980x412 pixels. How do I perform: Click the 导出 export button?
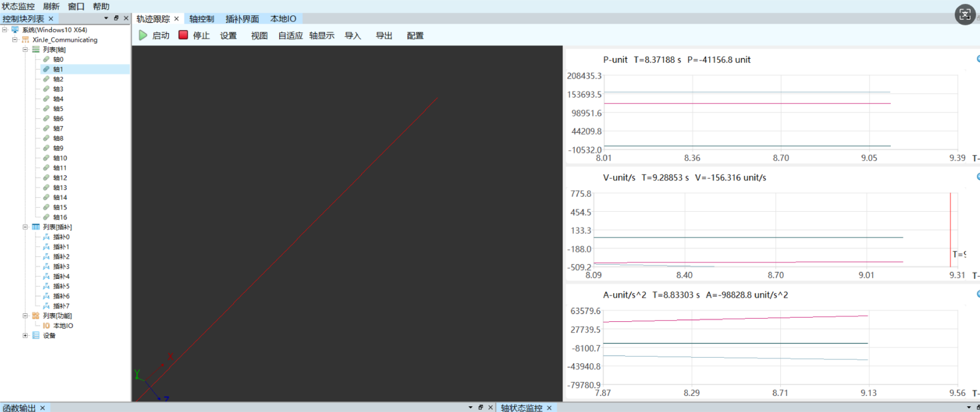[x=383, y=35]
